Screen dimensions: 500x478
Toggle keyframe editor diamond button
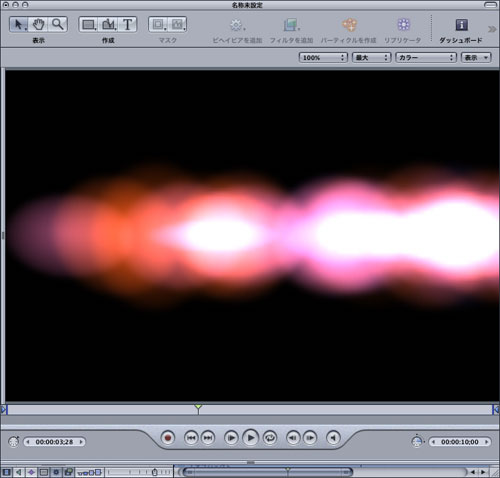coord(31,472)
